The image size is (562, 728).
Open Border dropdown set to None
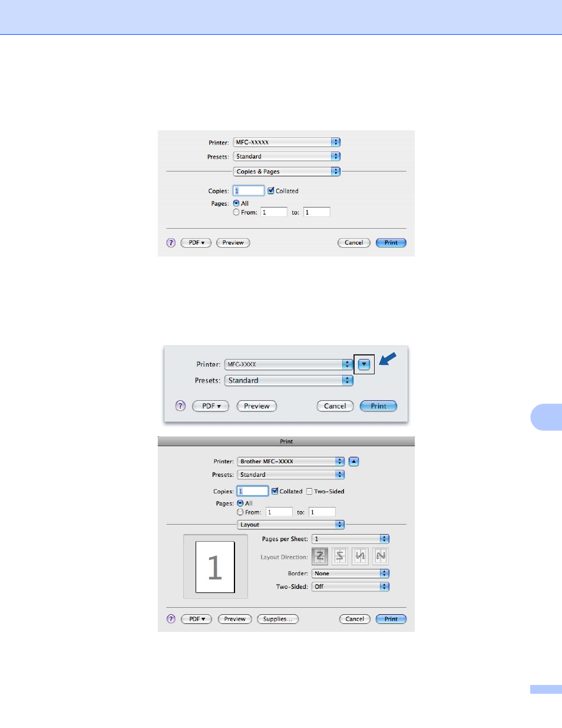[x=351, y=574]
